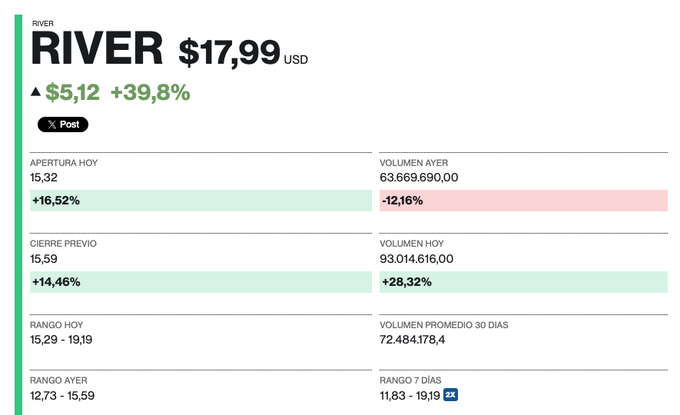Click the +39,8% percentage change
Image resolution: width=680 pixels, height=415 pixels.
[150, 93]
